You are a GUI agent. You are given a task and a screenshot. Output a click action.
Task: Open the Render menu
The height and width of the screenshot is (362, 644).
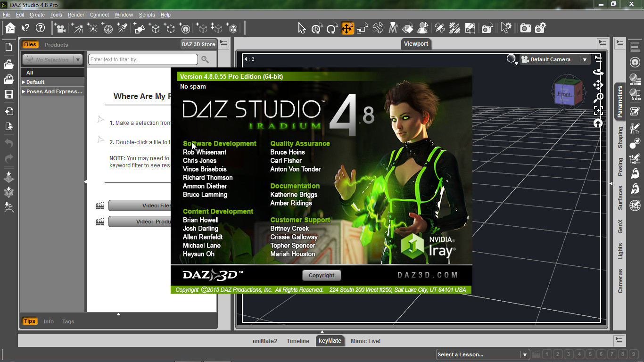point(76,15)
